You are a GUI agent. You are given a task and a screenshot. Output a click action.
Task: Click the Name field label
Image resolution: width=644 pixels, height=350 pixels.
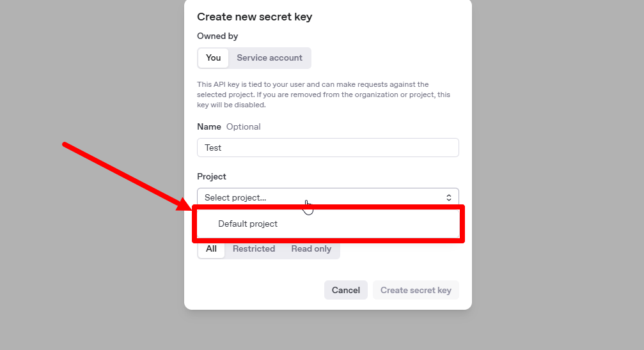pyautogui.click(x=208, y=126)
